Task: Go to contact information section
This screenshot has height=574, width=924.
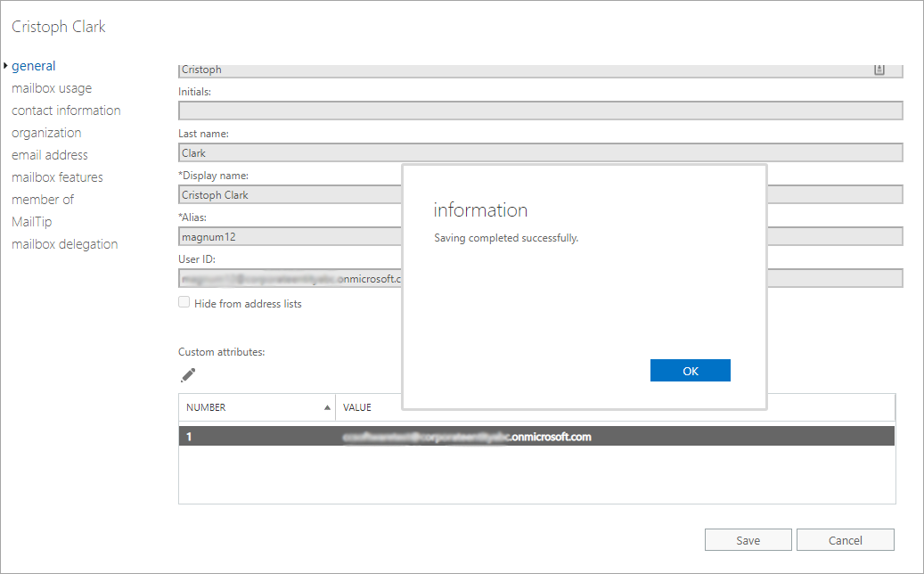Action: pos(66,111)
